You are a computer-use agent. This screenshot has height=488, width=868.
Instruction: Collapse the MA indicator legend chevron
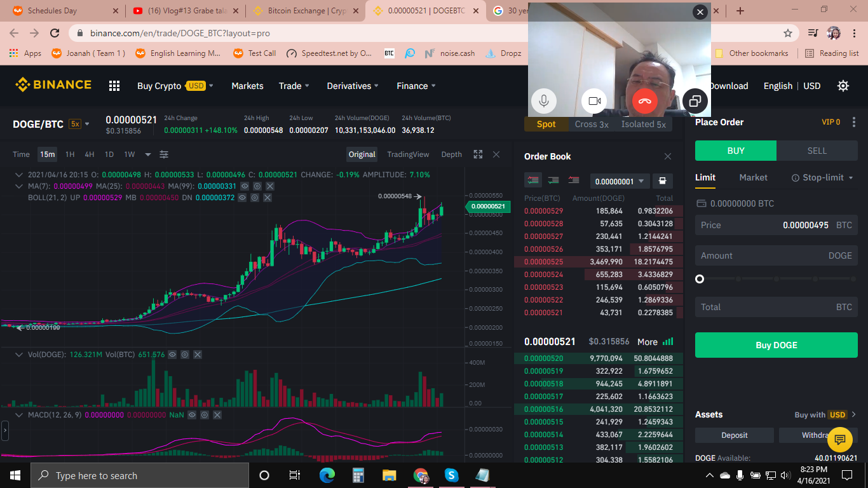pos(20,186)
